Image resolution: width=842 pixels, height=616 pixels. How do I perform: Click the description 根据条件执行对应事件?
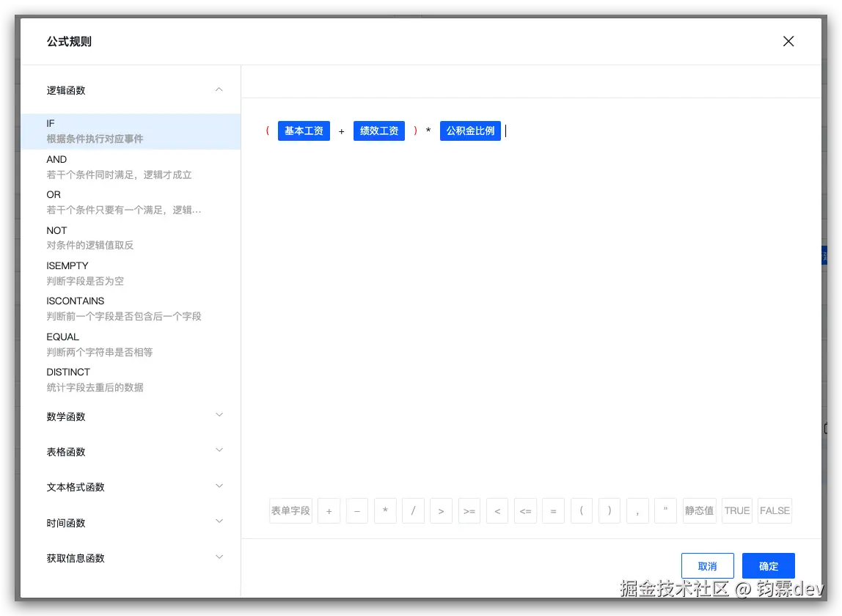[x=95, y=139]
